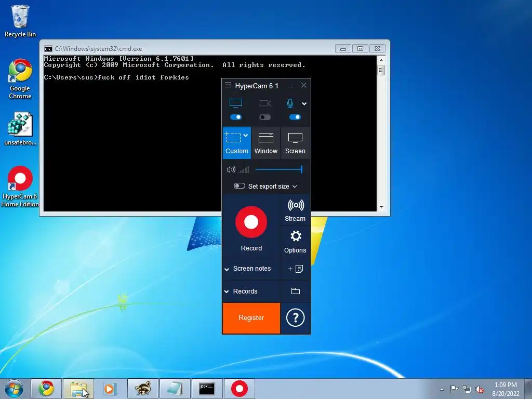This screenshot has height=399, width=532.
Task: Open the Custom region dropdown arrow
Action: point(246,135)
